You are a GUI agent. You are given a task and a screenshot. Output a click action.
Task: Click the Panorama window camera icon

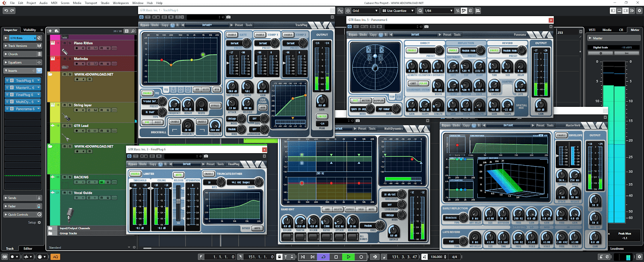[426, 27]
